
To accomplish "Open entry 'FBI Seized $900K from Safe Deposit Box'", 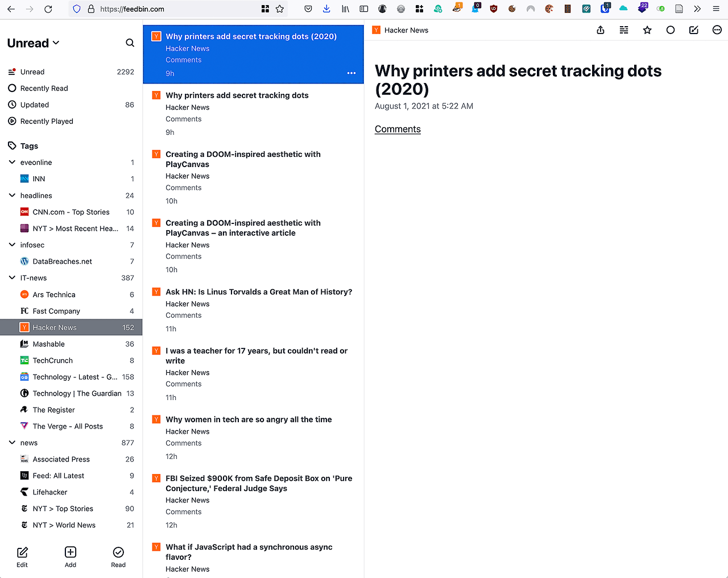I will point(253,502).
